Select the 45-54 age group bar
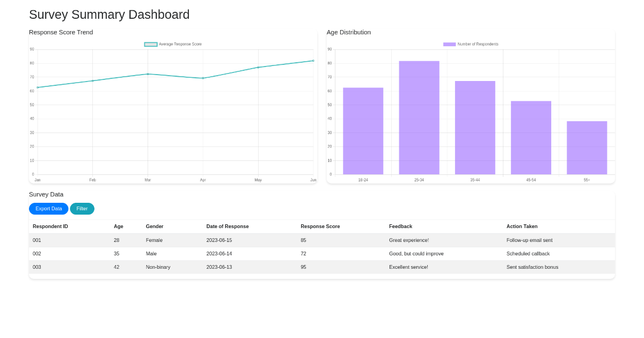 click(531, 137)
